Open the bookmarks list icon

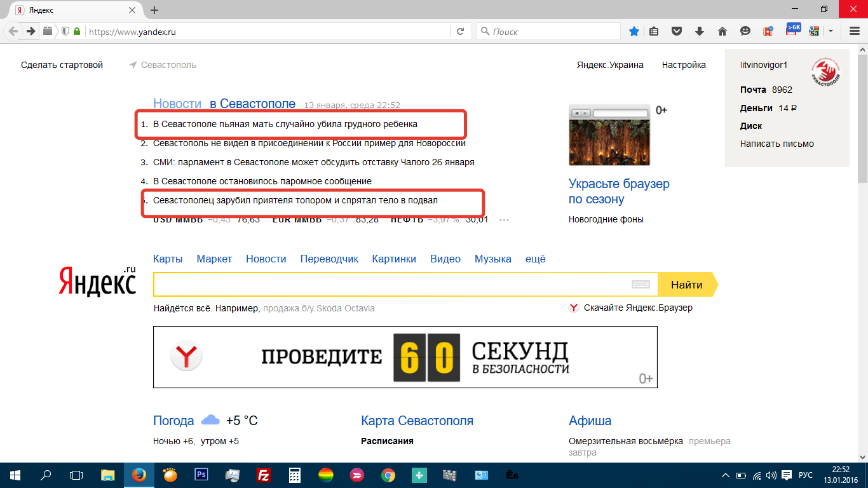click(x=654, y=31)
